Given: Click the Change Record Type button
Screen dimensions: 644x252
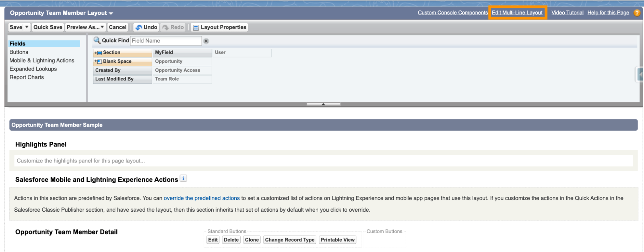Looking at the screenshot, I should [x=290, y=240].
